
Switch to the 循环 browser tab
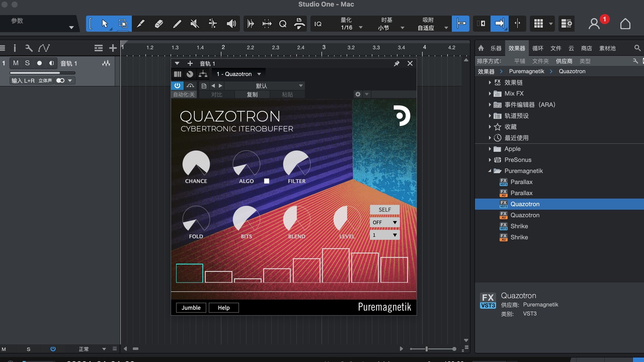(538, 48)
